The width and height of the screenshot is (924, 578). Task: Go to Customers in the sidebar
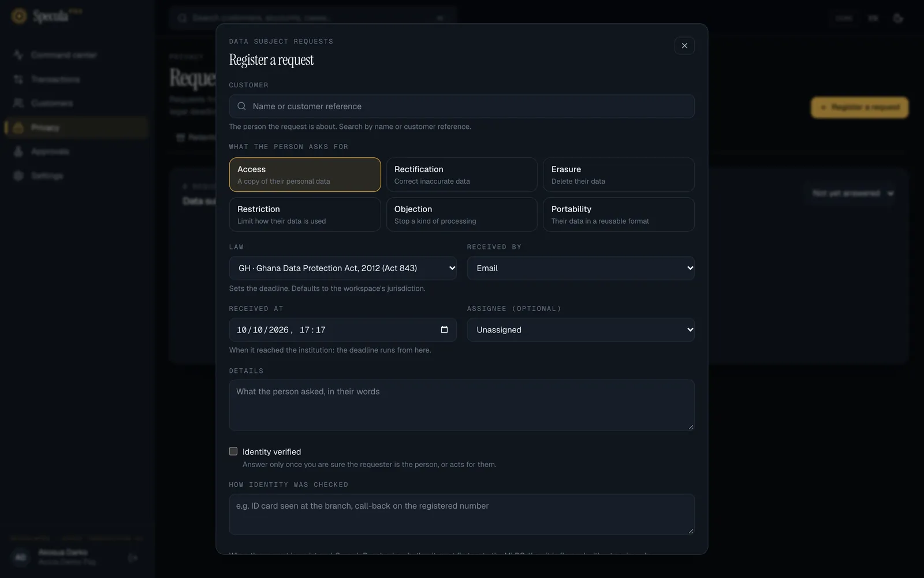[77, 103]
